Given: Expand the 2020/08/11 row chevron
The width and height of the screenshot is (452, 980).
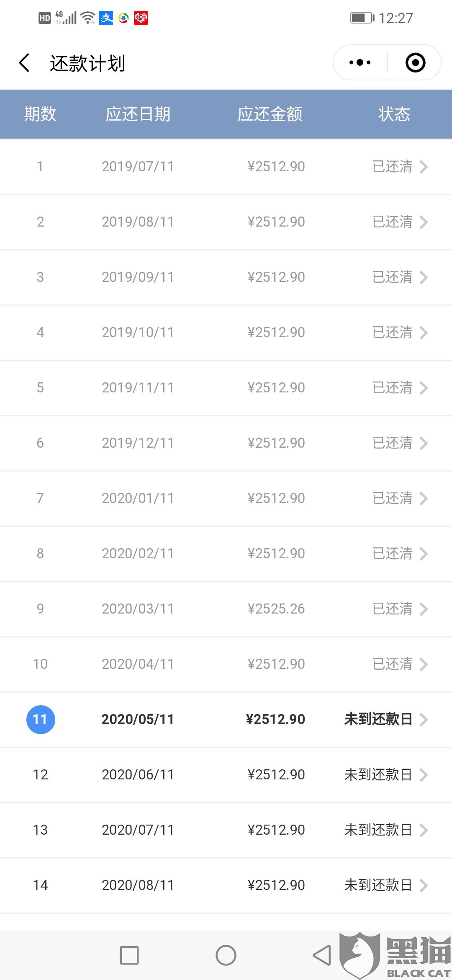Looking at the screenshot, I should [x=424, y=885].
